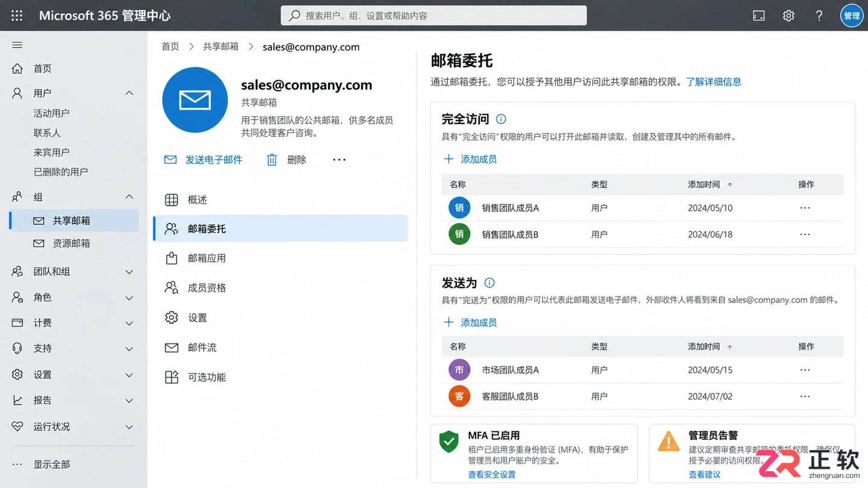This screenshot has height=488, width=868.
Task: Open the 成员资格 tab
Action: click(x=280, y=288)
